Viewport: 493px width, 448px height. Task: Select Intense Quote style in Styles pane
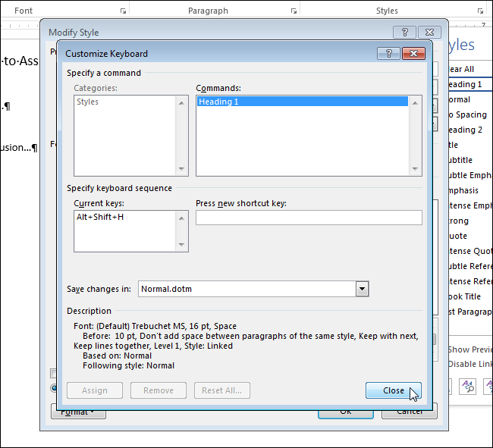pos(470,251)
